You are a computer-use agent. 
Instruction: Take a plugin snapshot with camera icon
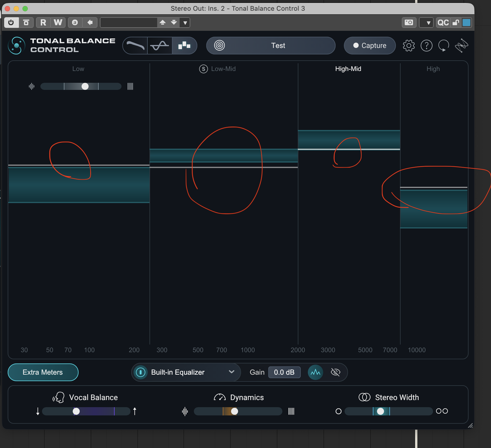coord(409,23)
